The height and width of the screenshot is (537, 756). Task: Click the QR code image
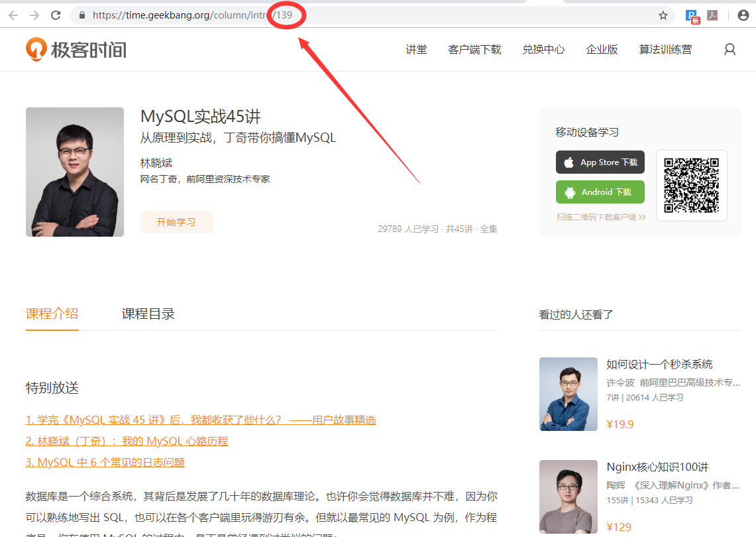coord(691,185)
